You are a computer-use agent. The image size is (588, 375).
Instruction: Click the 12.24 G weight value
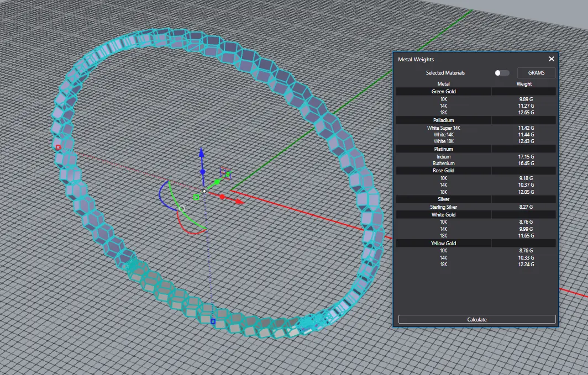click(526, 264)
